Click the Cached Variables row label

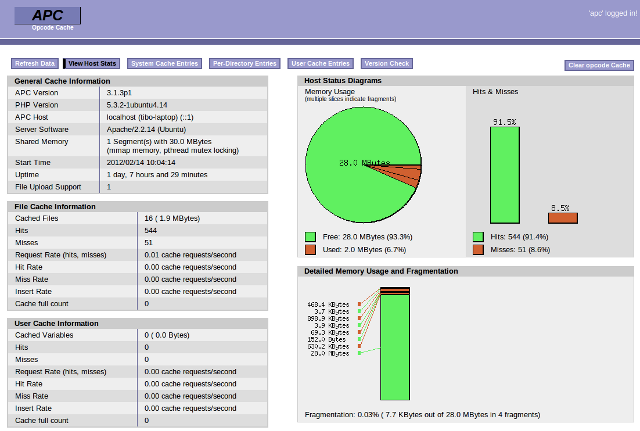pyautogui.click(x=44, y=335)
